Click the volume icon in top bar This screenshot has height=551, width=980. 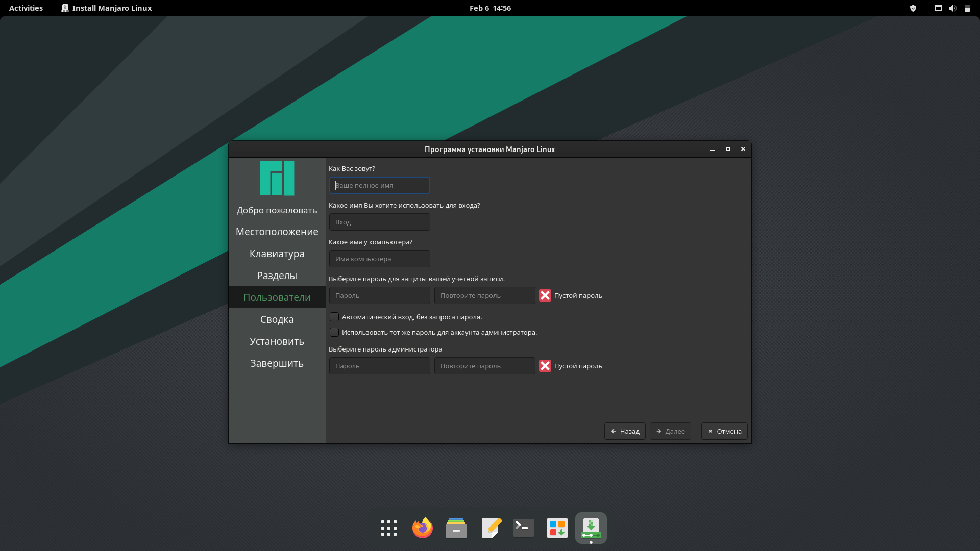point(952,8)
